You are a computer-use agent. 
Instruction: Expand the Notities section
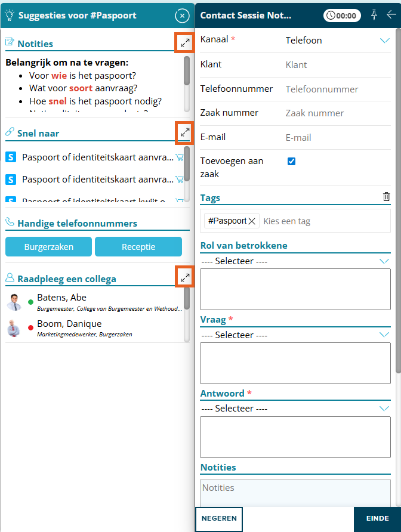point(185,43)
